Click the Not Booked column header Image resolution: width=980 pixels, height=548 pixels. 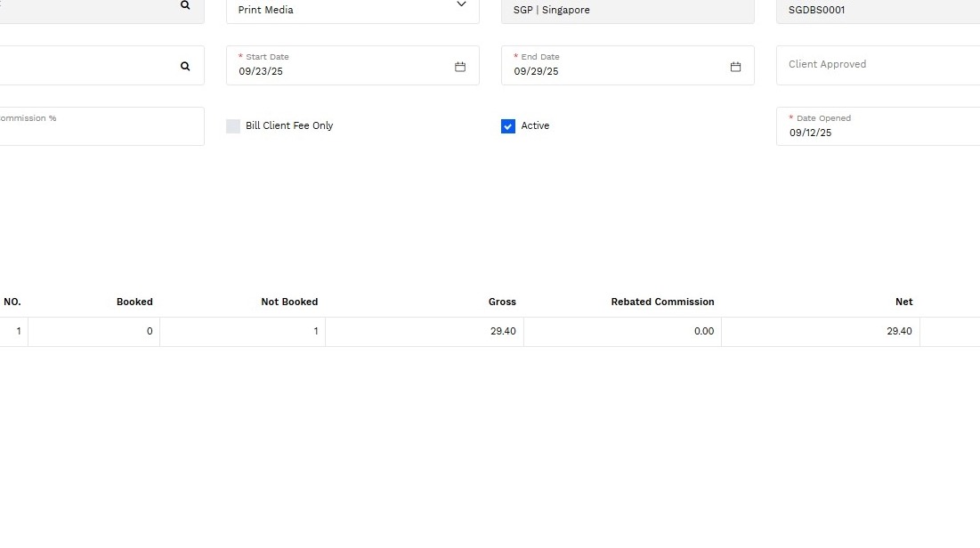coord(289,302)
